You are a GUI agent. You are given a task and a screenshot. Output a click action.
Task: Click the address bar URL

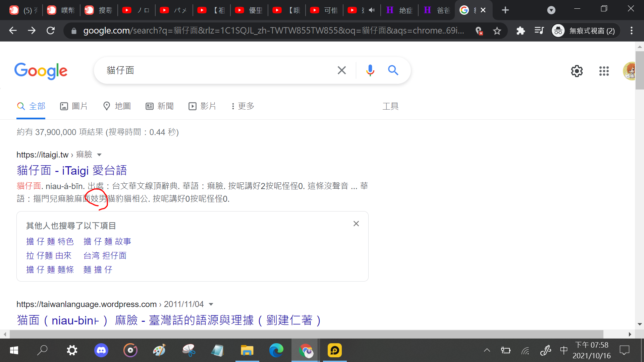pyautogui.click(x=273, y=31)
